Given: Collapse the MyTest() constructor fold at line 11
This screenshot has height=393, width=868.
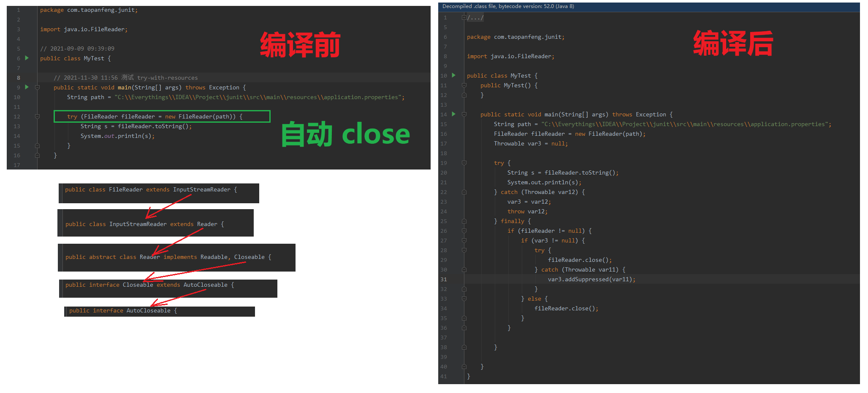Looking at the screenshot, I should coord(464,85).
